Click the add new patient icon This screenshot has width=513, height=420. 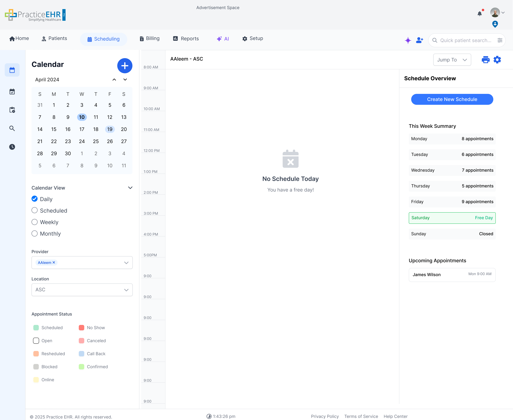pyautogui.click(x=419, y=40)
